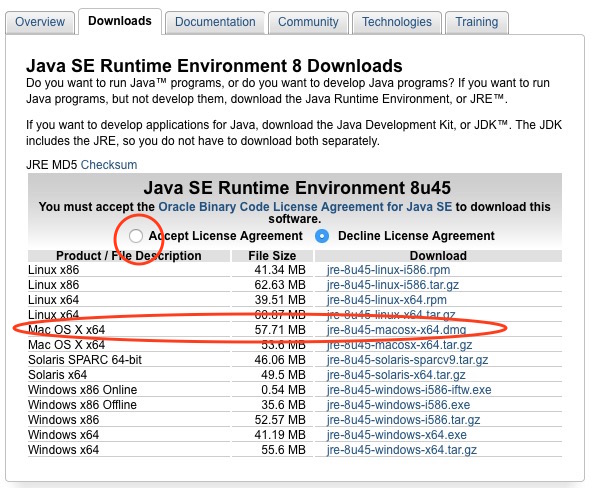The height and width of the screenshot is (488, 593).
Task: Click the Product / File Description header
Action: tap(129, 256)
